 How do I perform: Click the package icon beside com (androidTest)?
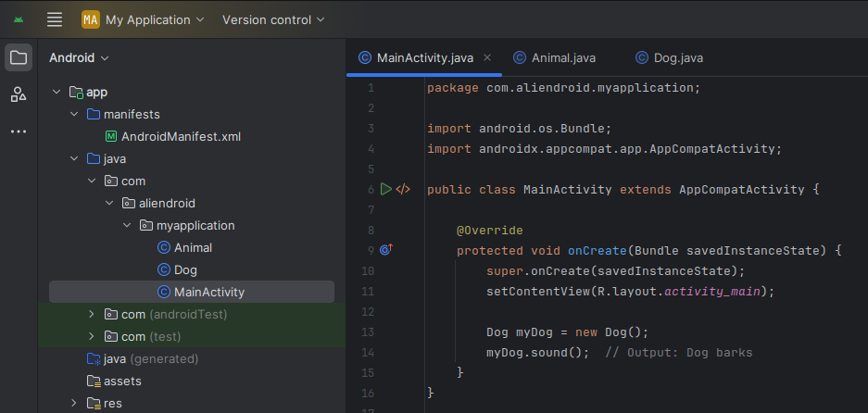coord(111,315)
